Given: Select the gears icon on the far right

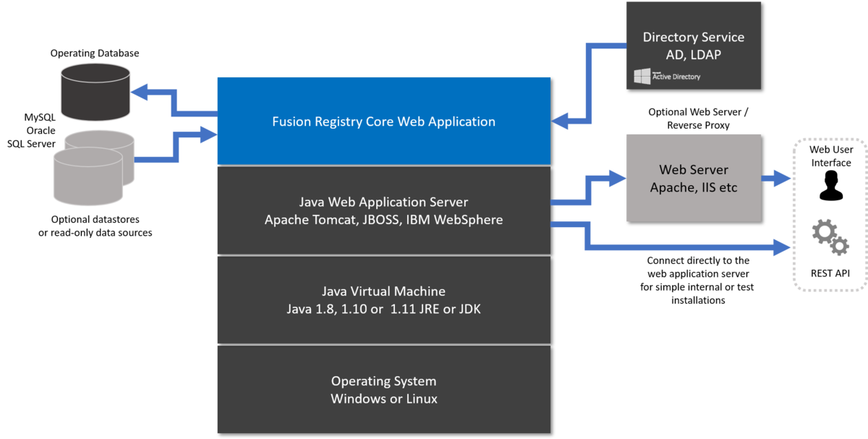Looking at the screenshot, I should [x=829, y=236].
